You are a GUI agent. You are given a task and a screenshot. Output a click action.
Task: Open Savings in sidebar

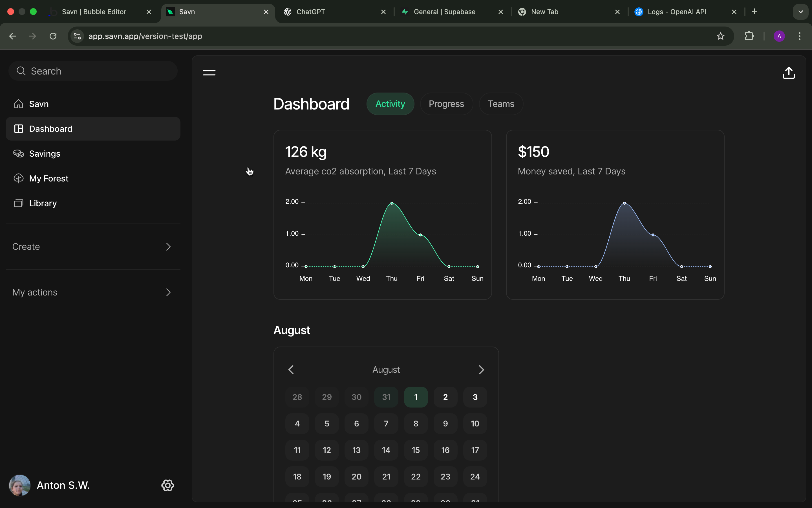click(93, 154)
